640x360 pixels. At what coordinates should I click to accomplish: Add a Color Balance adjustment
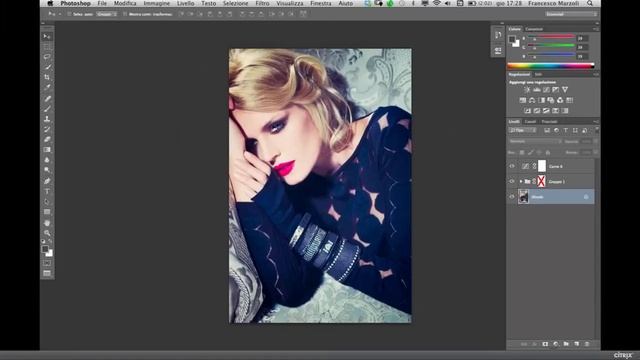click(532, 100)
